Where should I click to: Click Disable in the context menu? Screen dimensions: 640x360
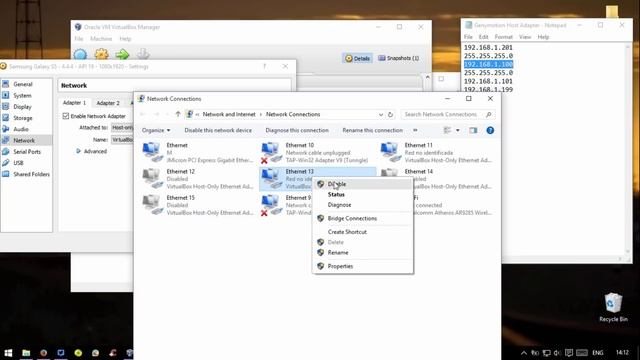click(x=337, y=184)
